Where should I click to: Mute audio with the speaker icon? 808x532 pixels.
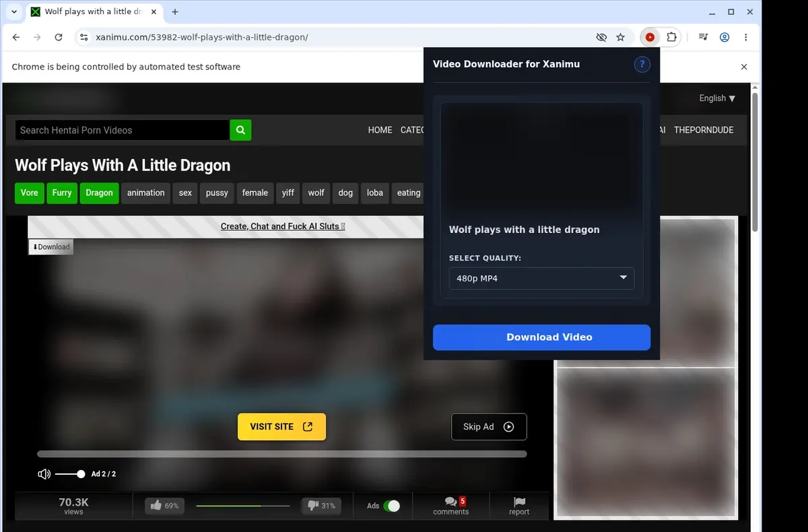pos(44,474)
